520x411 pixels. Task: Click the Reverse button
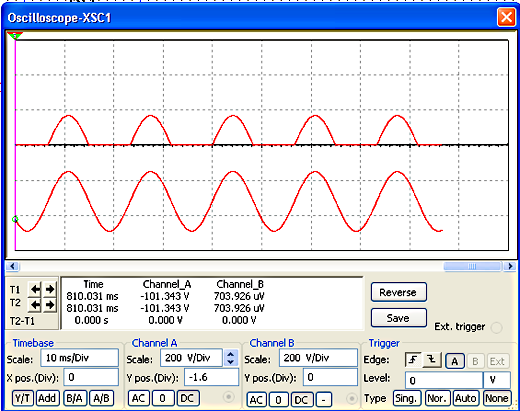(398, 292)
